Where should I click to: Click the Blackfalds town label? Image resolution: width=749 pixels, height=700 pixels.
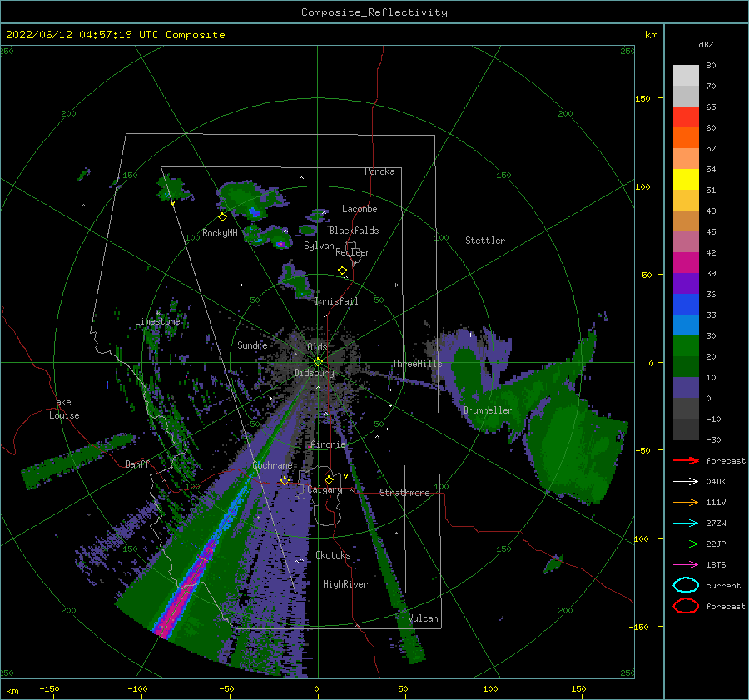(x=354, y=231)
